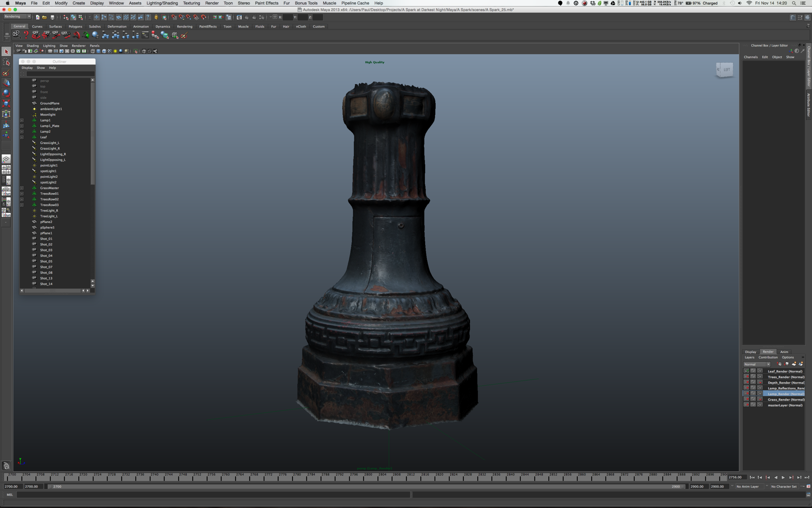Enable snap to grids magnet icon
The width and height of the screenshot is (812, 508).
coord(174,17)
